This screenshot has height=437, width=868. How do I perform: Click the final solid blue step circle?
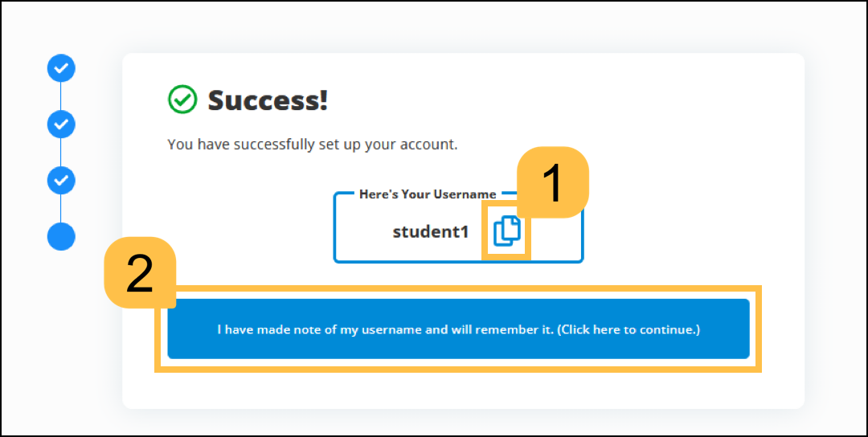click(x=61, y=236)
